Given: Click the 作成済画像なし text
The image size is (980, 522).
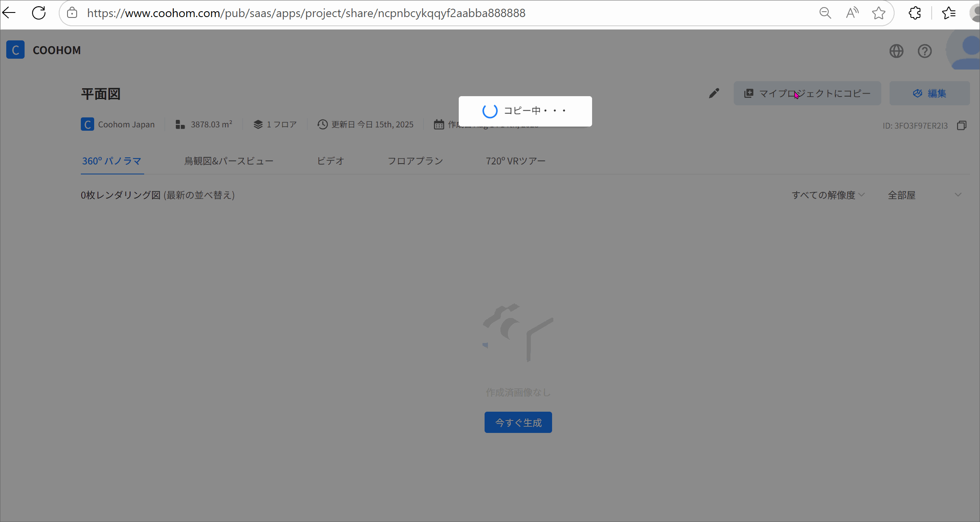Looking at the screenshot, I should tap(518, 393).
